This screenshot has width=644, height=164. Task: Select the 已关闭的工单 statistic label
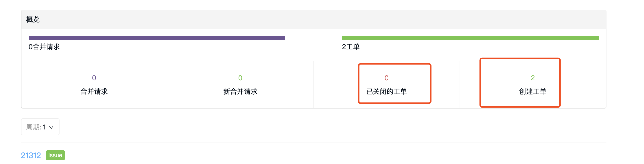386,91
